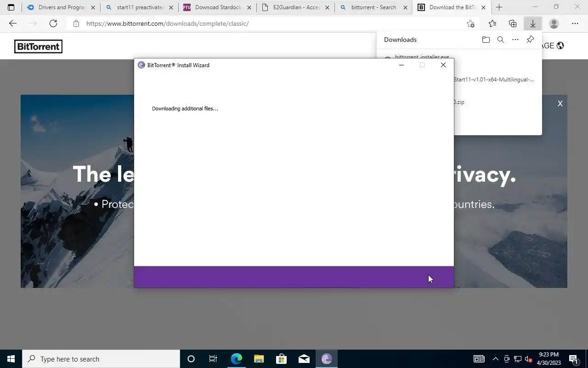588x368 pixels.
Task: Close the BitTorrent Install Wizard
Action: tap(443, 65)
